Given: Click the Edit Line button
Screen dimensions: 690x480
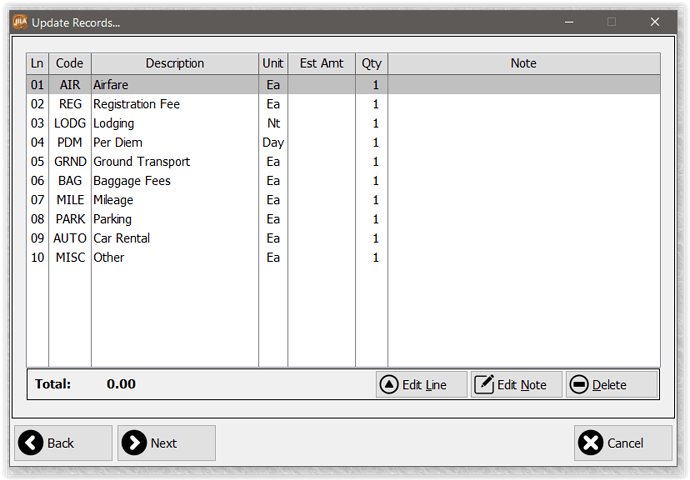Looking at the screenshot, I should click(x=421, y=385).
